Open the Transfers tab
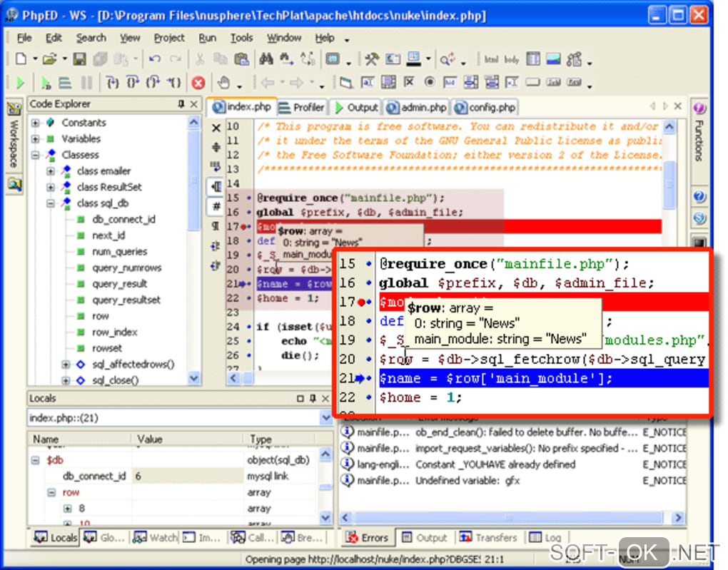728x570 pixels. click(488, 537)
